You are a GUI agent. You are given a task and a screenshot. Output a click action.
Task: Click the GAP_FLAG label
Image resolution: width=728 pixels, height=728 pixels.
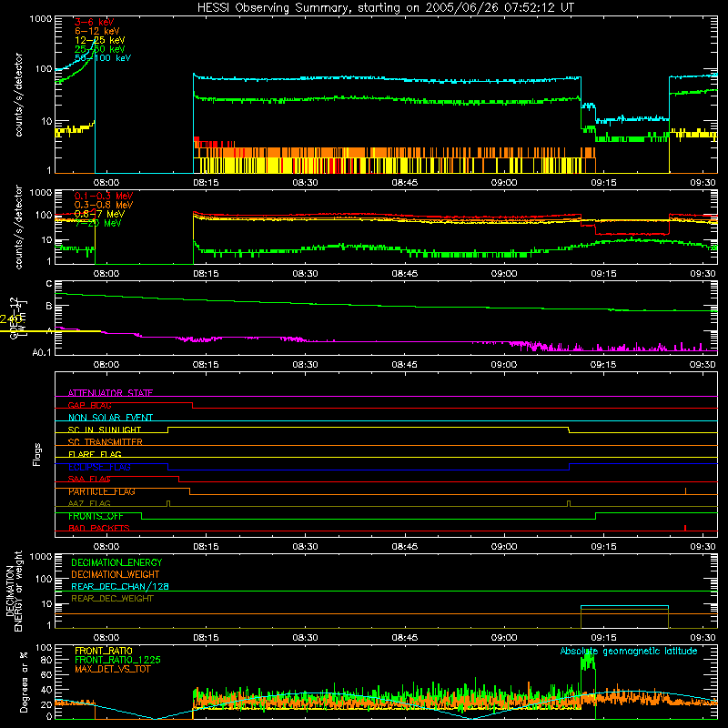pyautogui.click(x=89, y=405)
